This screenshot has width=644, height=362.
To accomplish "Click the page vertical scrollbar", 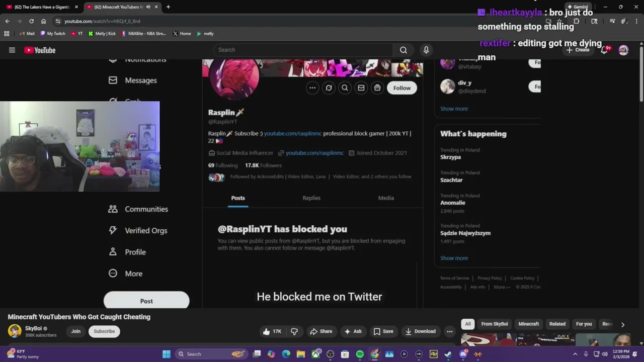I will 641,73.
